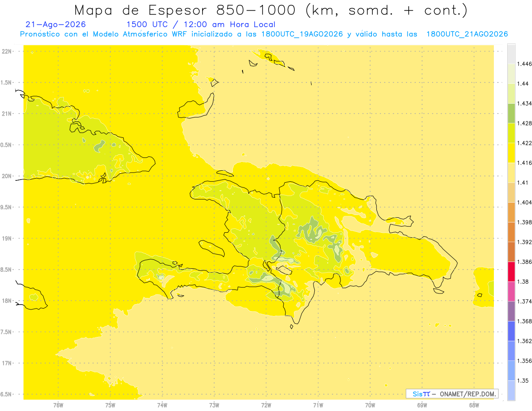Pick the bright yellow 1.416–1.422 legend swatch
532x411 pixels.
point(511,153)
